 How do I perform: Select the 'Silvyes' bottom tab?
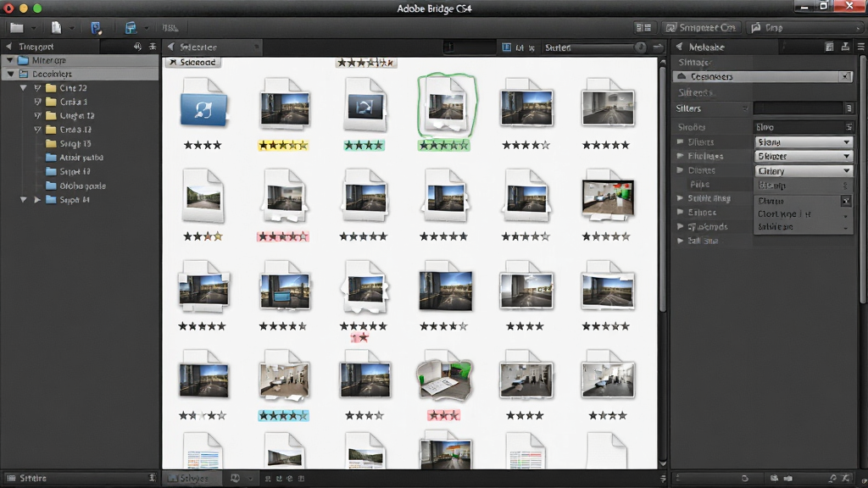pyautogui.click(x=192, y=478)
